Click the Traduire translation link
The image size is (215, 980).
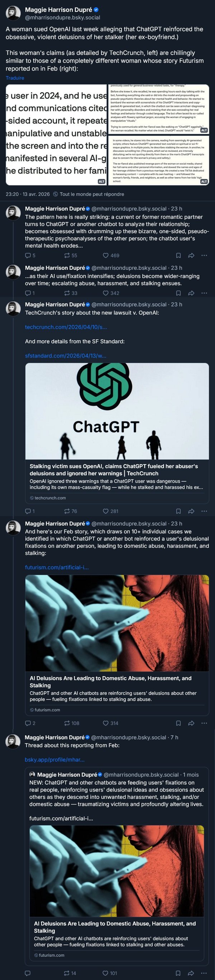pos(15,78)
